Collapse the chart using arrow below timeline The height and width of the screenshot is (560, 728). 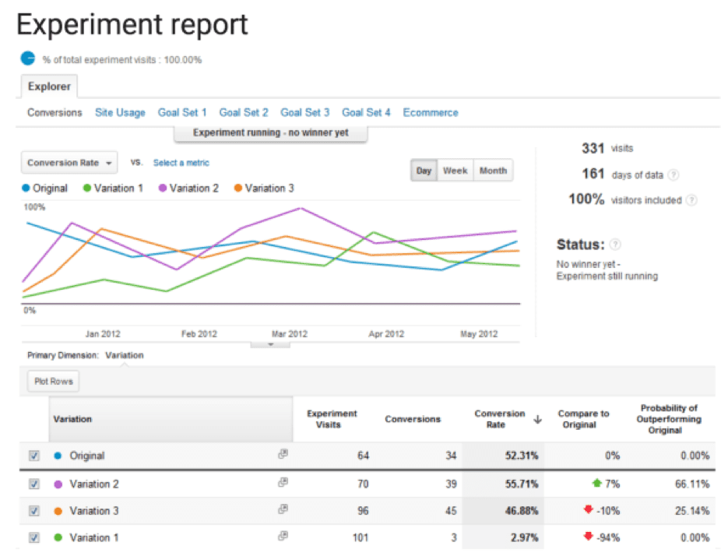(x=270, y=343)
